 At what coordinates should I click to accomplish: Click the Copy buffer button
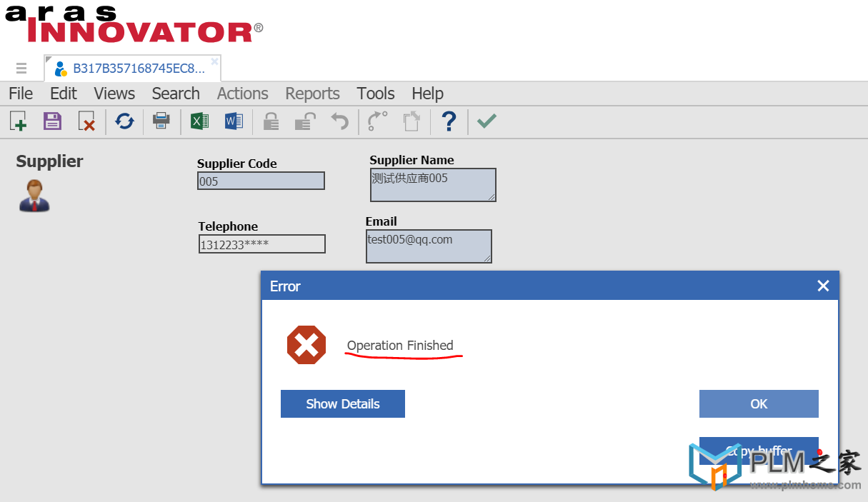pos(759,451)
